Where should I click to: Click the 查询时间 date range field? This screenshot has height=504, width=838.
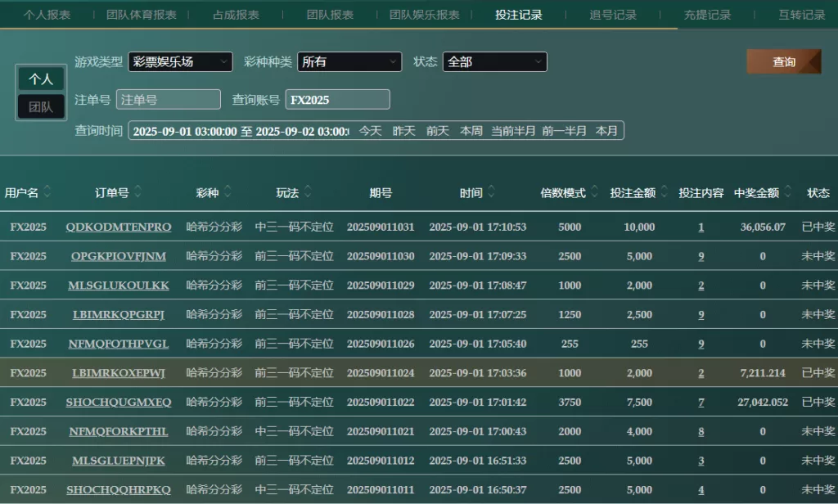click(x=241, y=131)
